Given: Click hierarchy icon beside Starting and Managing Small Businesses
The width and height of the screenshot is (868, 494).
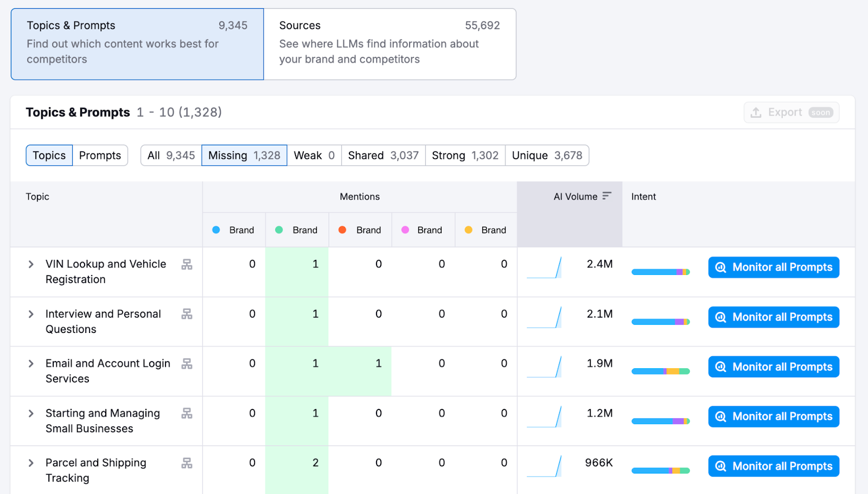Looking at the screenshot, I should [187, 414].
